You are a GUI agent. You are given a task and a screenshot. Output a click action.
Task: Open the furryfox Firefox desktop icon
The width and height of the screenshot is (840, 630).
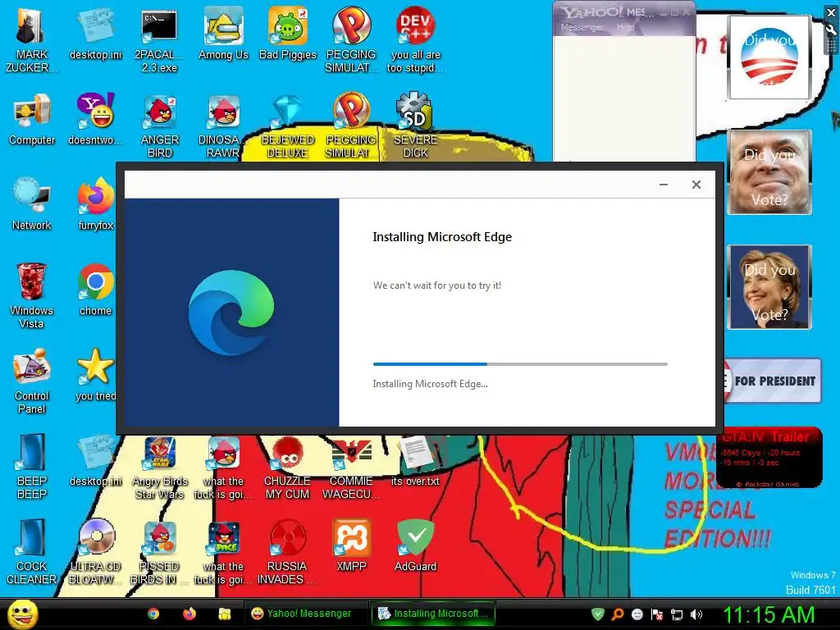pos(95,204)
